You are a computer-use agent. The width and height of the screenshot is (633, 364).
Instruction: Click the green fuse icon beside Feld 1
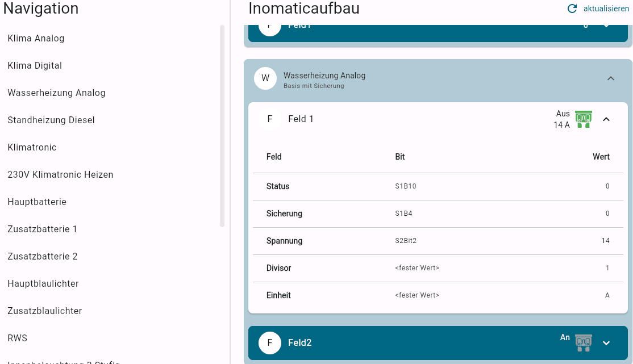(583, 119)
